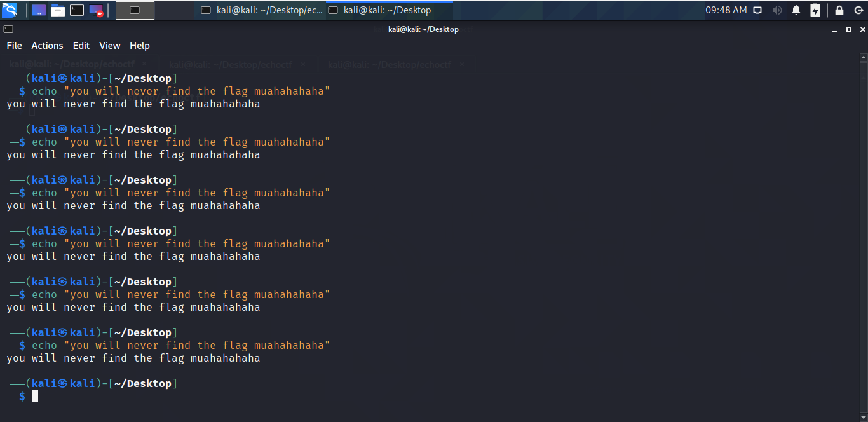Open the muted volume speaker icon
Image resolution: width=868 pixels, height=422 pixels.
(x=776, y=10)
